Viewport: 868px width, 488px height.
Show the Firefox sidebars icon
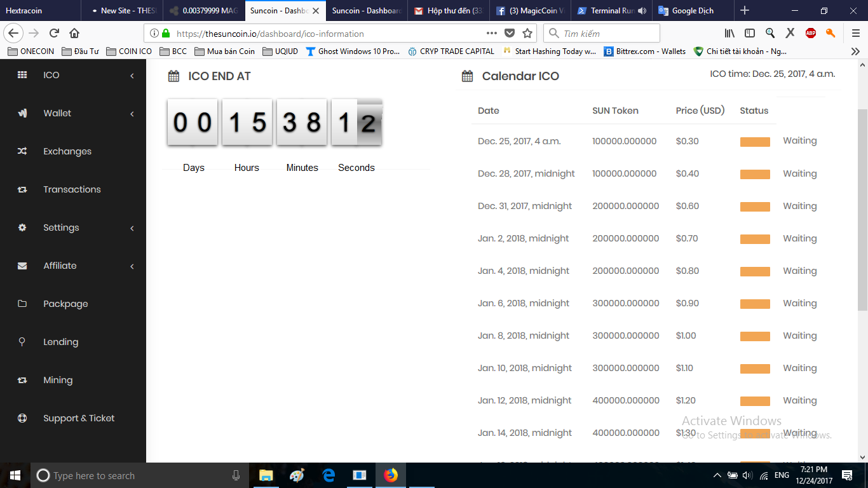tap(750, 33)
